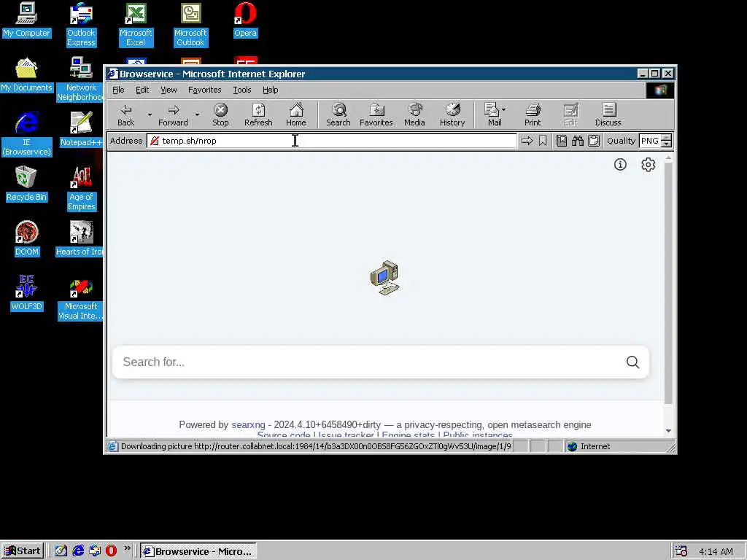Select the My Computer desktop icon
Image resolution: width=747 pixels, height=560 pixels.
point(26,20)
